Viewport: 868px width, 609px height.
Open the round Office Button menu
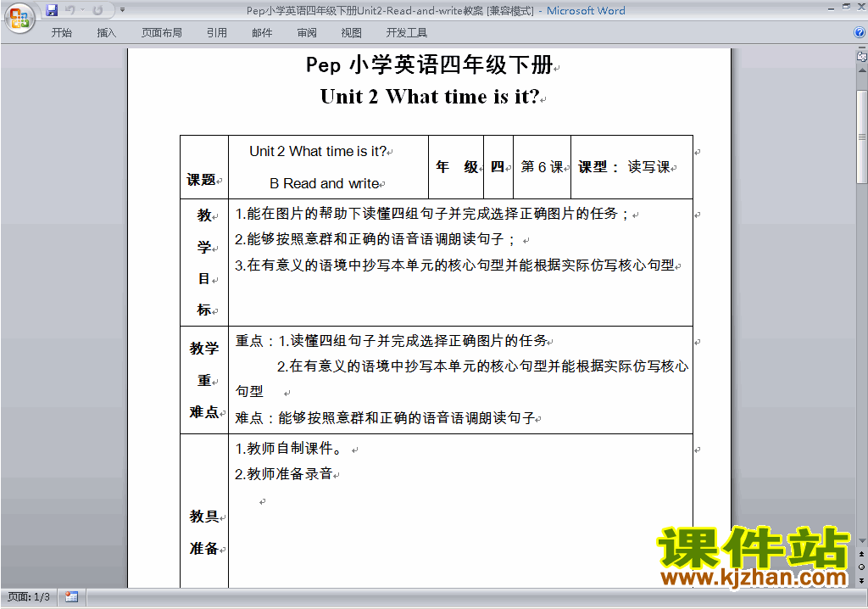(x=19, y=18)
